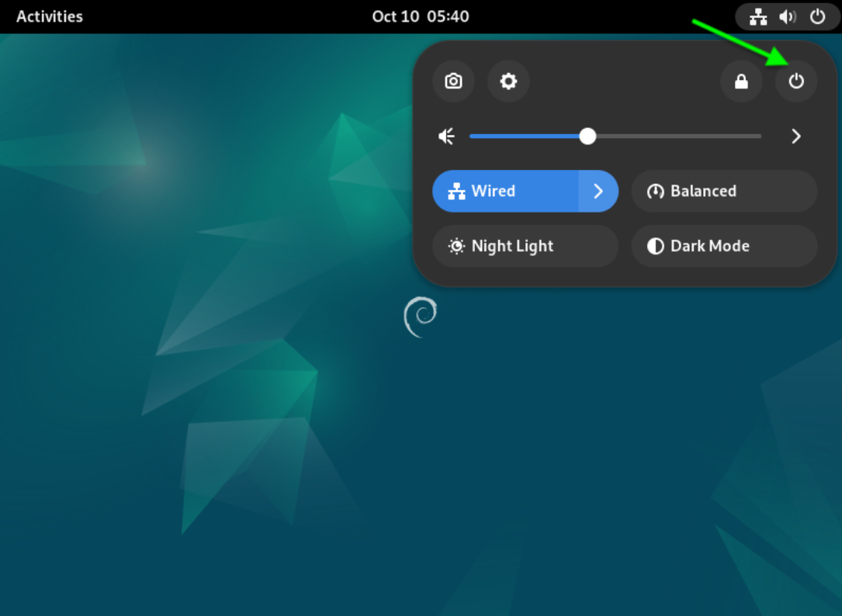Expand sound output options chevron

(x=795, y=137)
